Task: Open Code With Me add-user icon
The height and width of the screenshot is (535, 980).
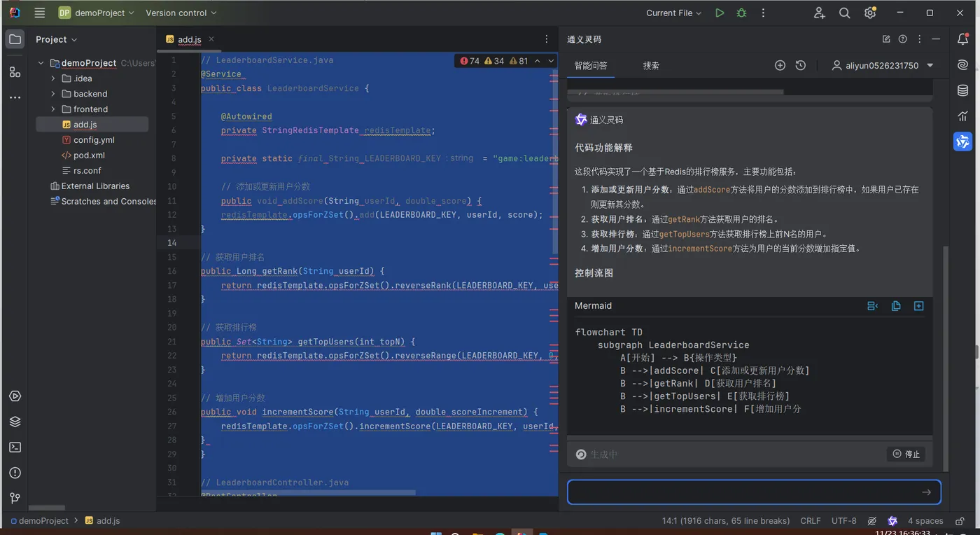Action: (x=820, y=13)
